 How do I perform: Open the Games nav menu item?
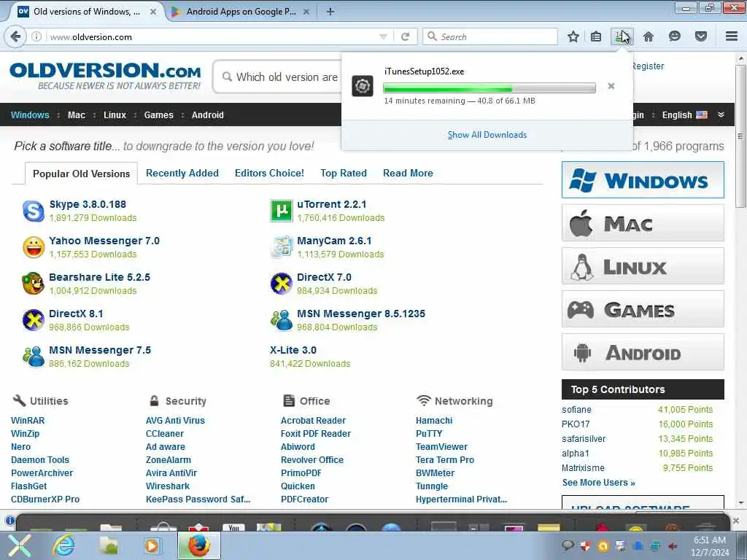158,114
